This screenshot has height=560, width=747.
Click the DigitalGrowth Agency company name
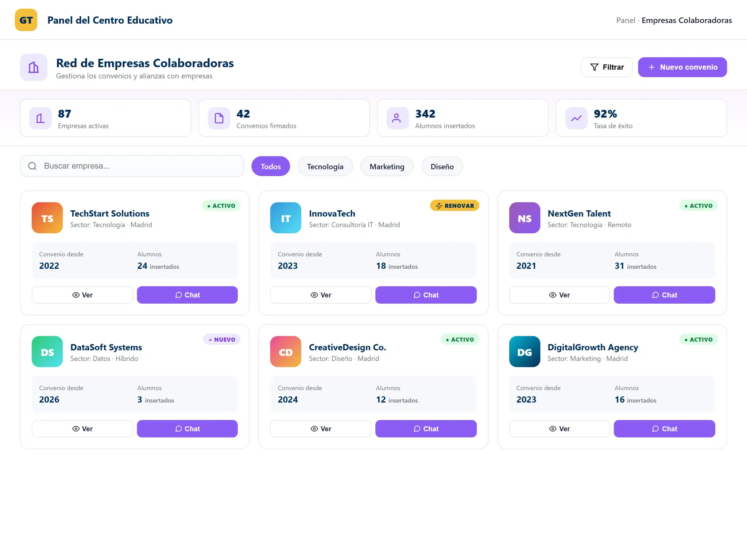pyautogui.click(x=593, y=347)
